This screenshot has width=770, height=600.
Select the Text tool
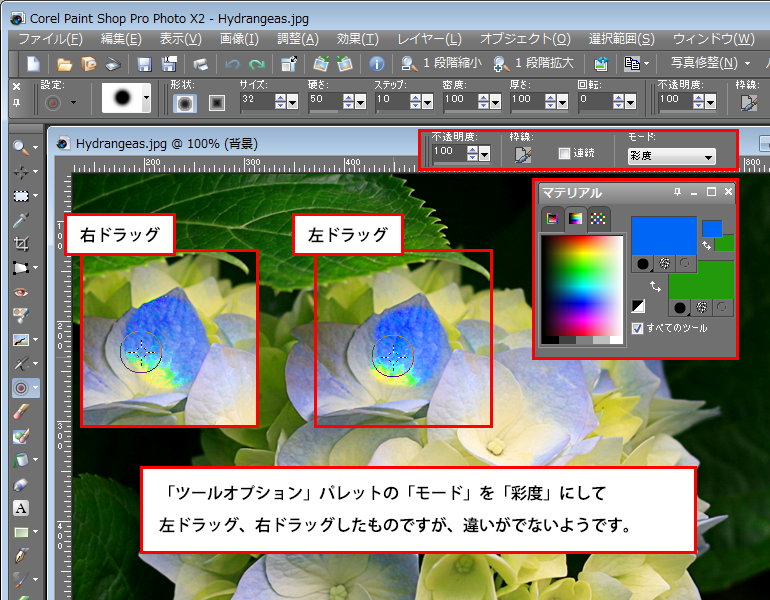(21, 508)
